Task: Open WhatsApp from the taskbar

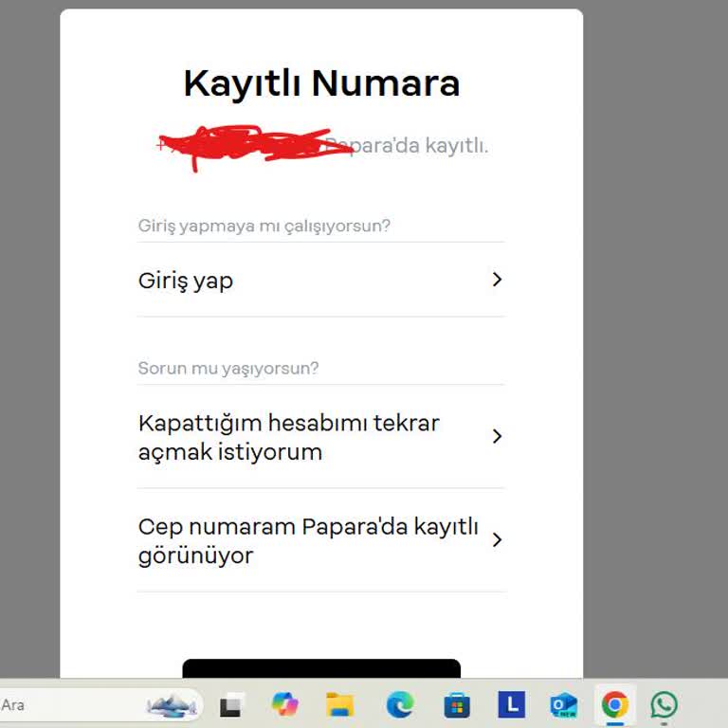Action: point(664,705)
